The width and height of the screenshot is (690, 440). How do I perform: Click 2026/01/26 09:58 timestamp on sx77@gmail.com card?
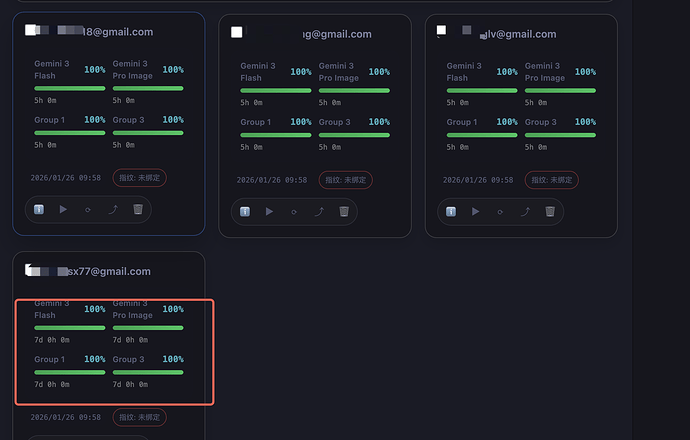(x=66, y=417)
